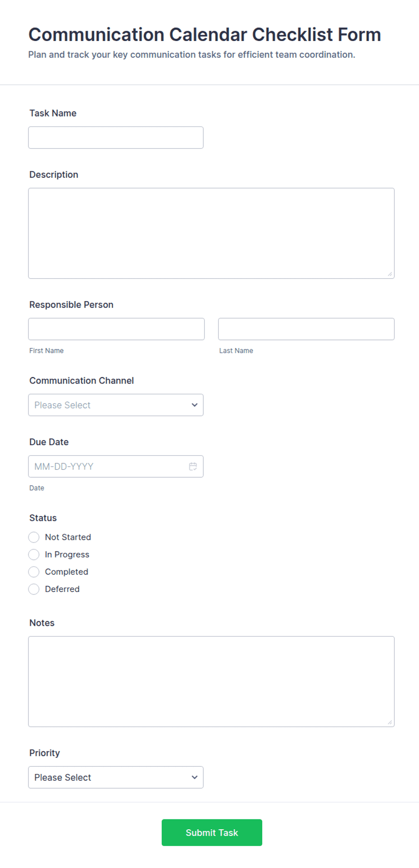Viewport: 419px width, 868px height.
Task: Click inside the Description text area
Action: click(x=211, y=233)
